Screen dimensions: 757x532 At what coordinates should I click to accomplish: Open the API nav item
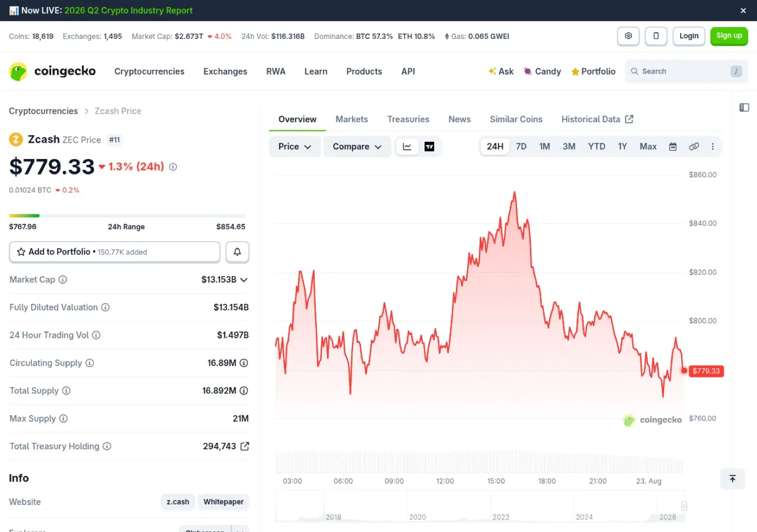[x=408, y=71]
